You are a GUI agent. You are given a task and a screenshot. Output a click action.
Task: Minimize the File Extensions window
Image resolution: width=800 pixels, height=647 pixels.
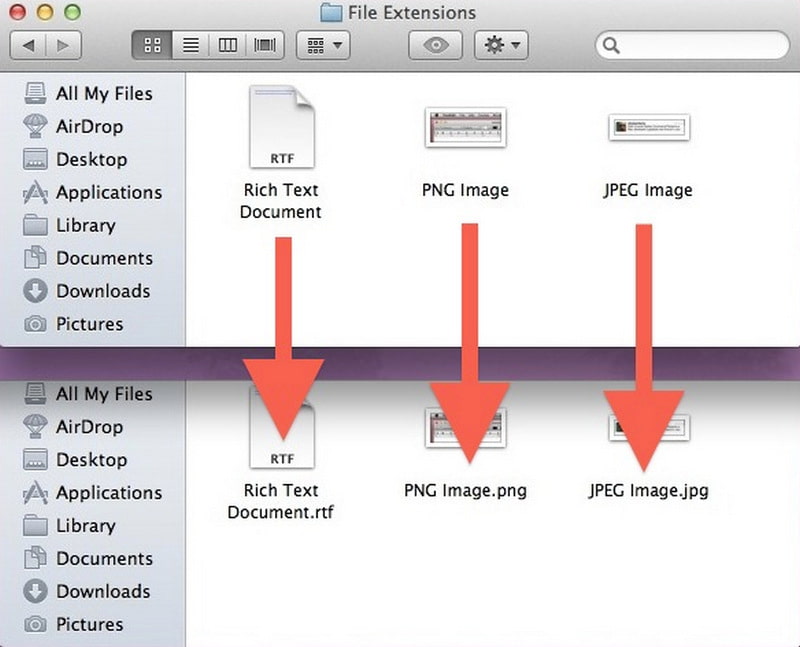(x=45, y=12)
